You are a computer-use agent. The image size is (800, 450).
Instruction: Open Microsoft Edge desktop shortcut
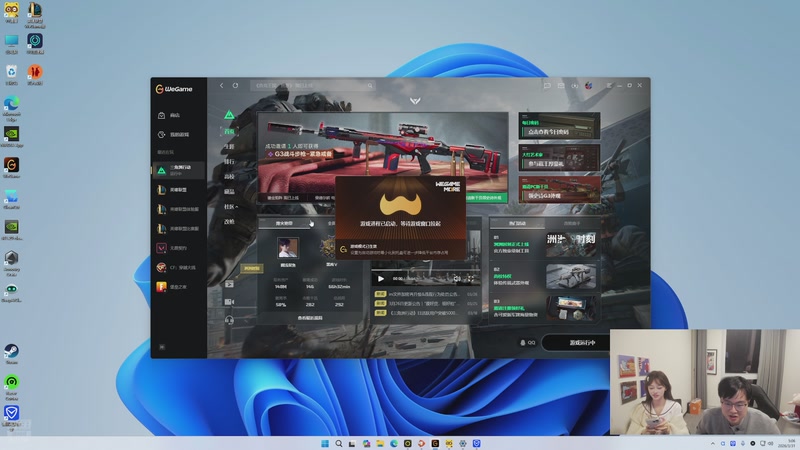pos(11,109)
